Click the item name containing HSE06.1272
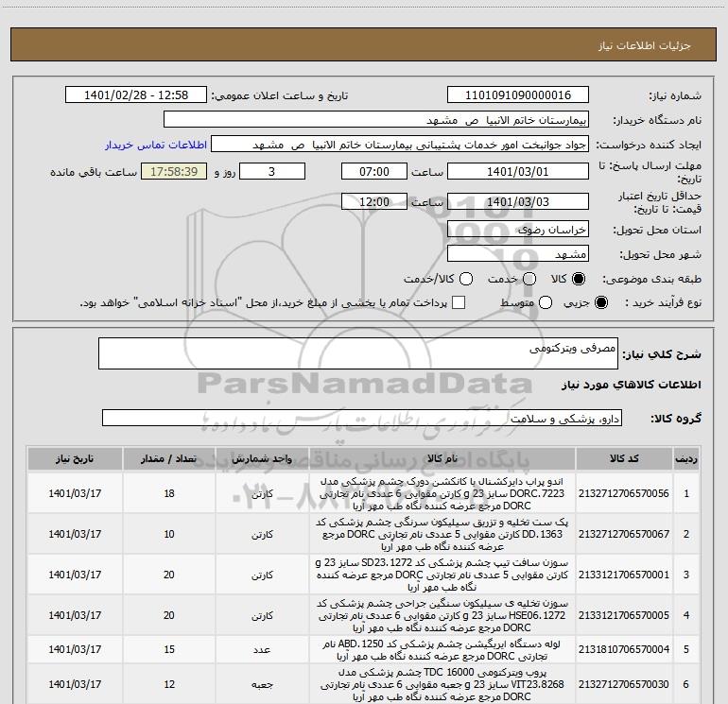The width and height of the screenshot is (728, 704). click(442, 615)
